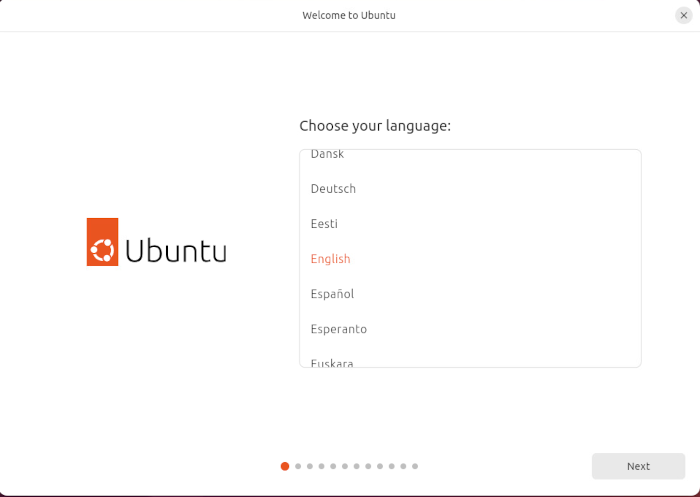Click the last page indicator dot
The image size is (700, 497).
coord(415,466)
